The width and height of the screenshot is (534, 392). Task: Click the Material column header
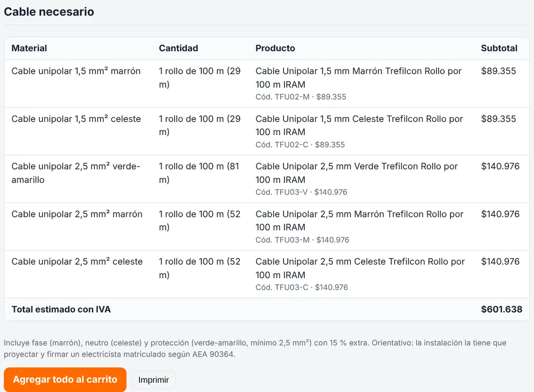pos(29,48)
